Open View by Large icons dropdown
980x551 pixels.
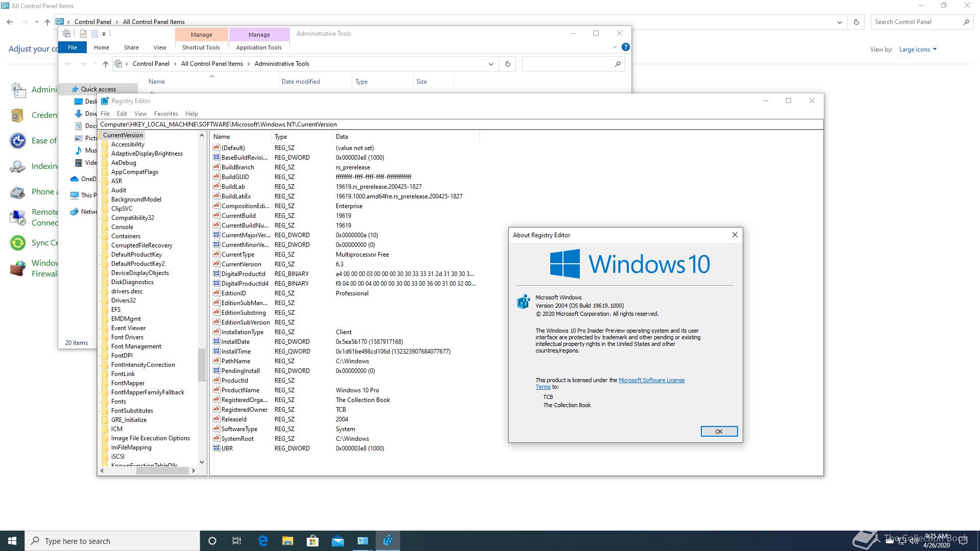pyautogui.click(x=918, y=49)
